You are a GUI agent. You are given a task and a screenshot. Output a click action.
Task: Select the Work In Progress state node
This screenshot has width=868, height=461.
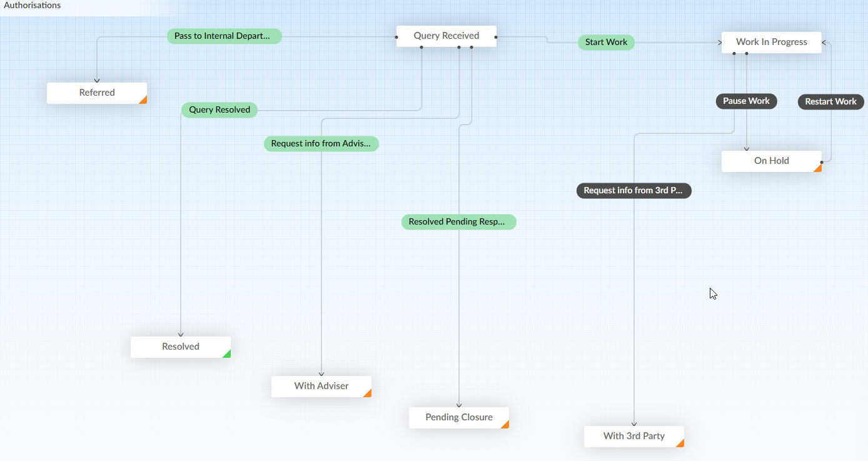pos(772,42)
